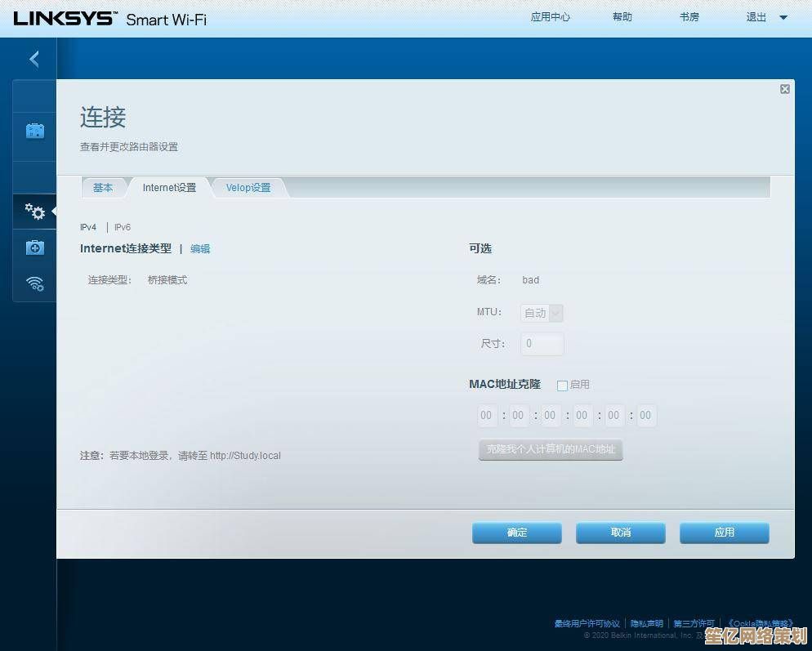
Task: Open the wireless settings Wi-Fi icon
Action: 35,283
